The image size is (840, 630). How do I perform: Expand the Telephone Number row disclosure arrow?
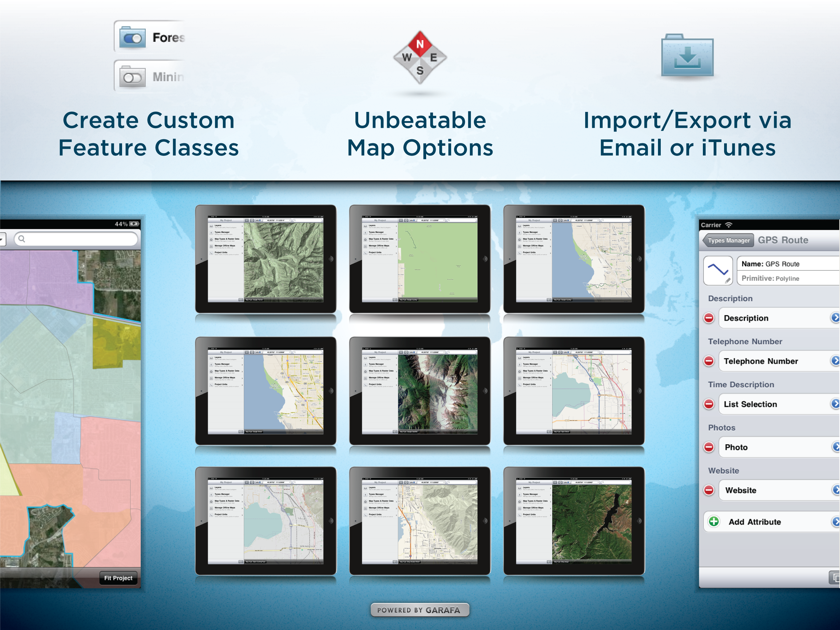click(x=835, y=361)
